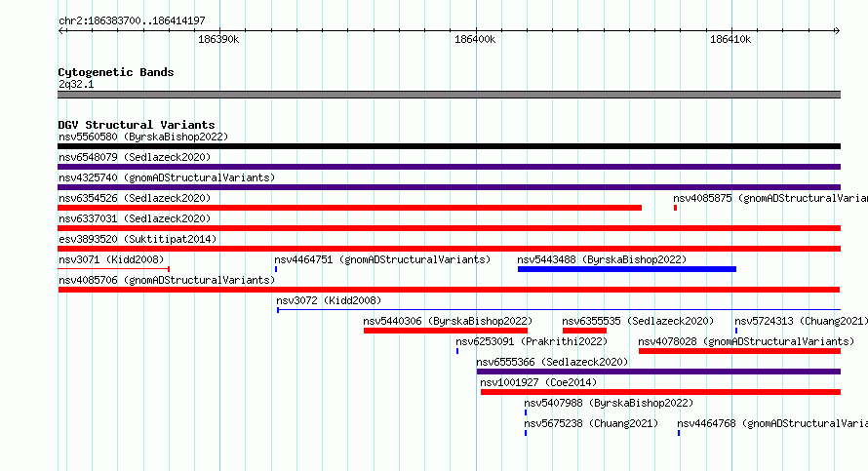
Task: Click the chr2:186383700..186414197 coordinates text
Action: pyautogui.click(x=132, y=20)
